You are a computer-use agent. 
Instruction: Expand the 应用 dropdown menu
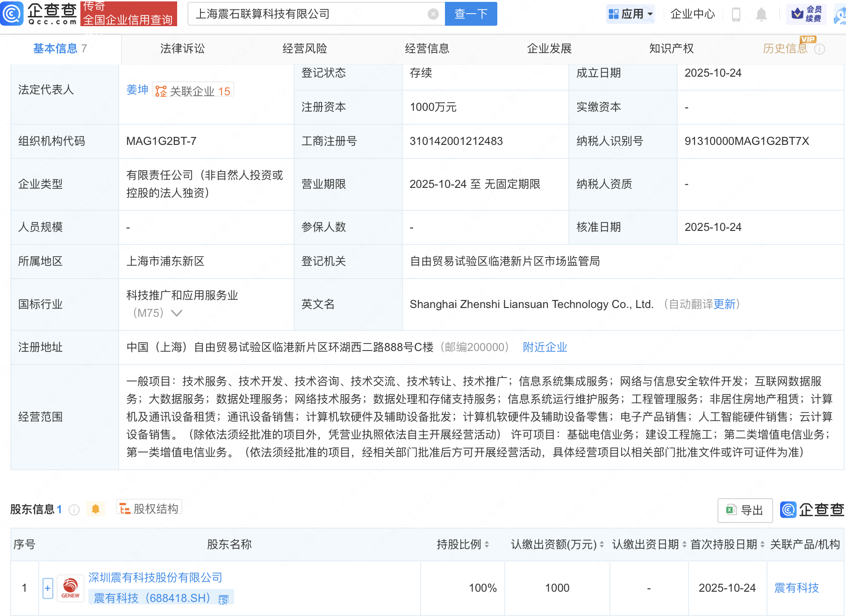pyautogui.click(x=631, y=14)
